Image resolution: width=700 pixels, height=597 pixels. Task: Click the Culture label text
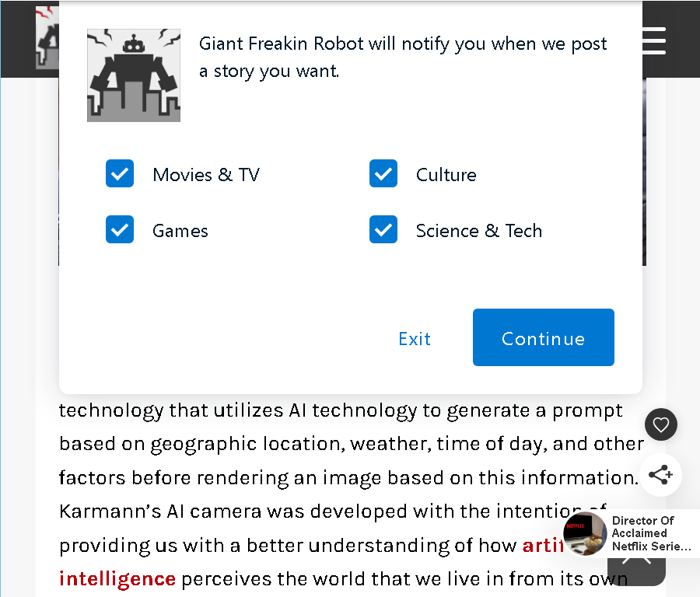[x=446, y=175]
